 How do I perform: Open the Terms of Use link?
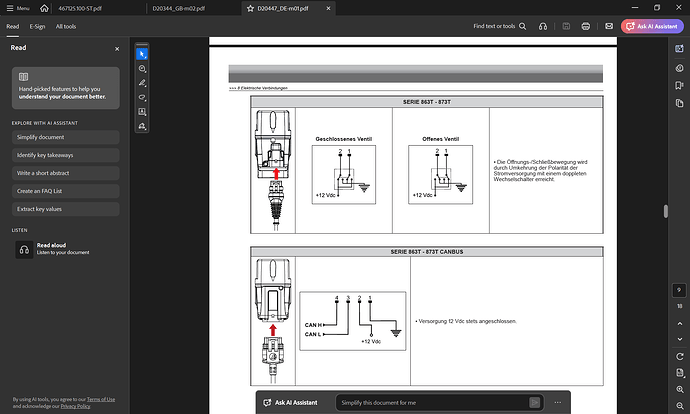pos(101,399)
